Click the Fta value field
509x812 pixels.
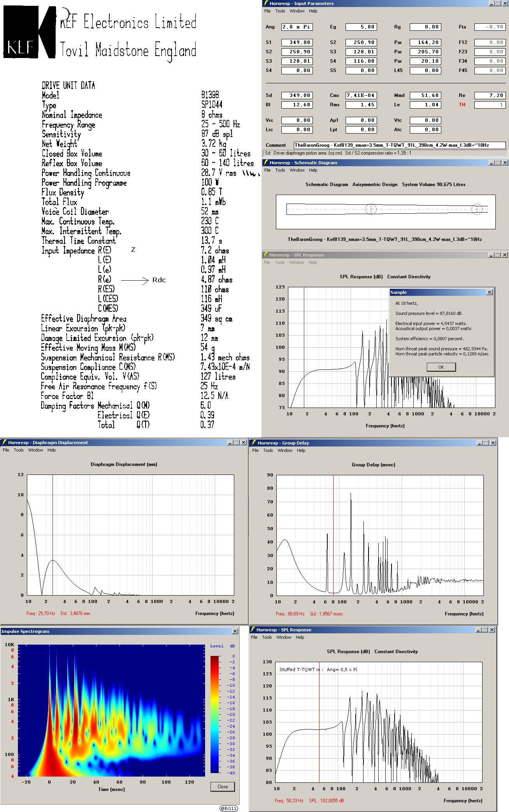(490, 27)
